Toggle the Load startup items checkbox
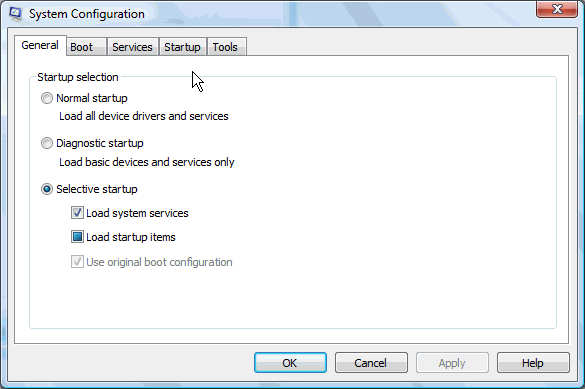This screenshot has height=389, width=585. coord(77,237)
